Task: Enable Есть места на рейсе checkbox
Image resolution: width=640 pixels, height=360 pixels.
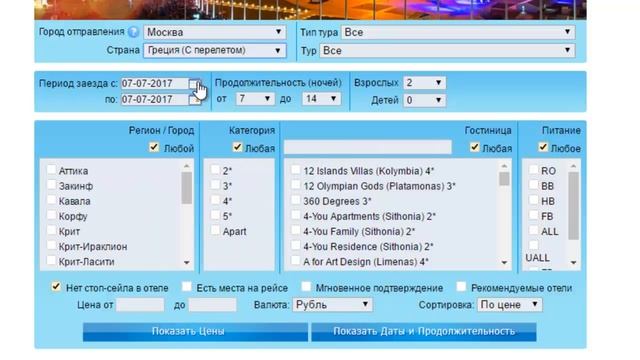Action: pos(187,287)
